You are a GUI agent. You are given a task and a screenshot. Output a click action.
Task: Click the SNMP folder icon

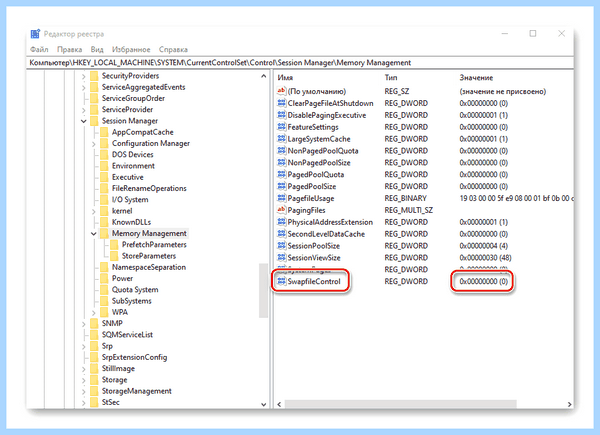(x=94, y=323)
